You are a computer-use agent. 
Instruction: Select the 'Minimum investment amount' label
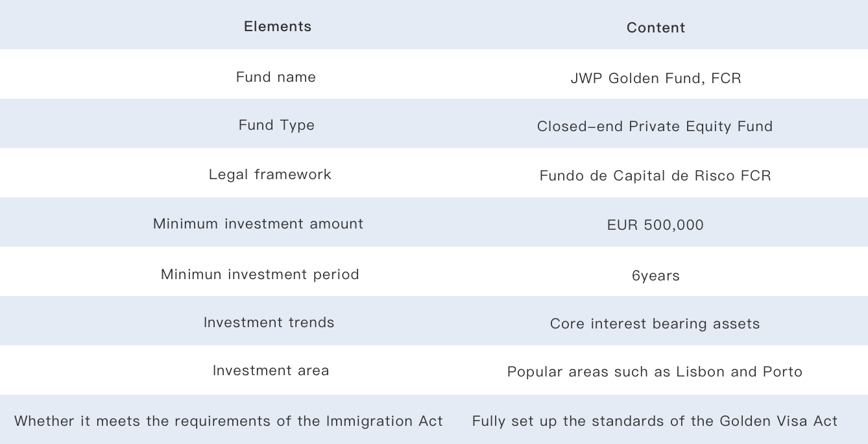click(x=258, y=224)
